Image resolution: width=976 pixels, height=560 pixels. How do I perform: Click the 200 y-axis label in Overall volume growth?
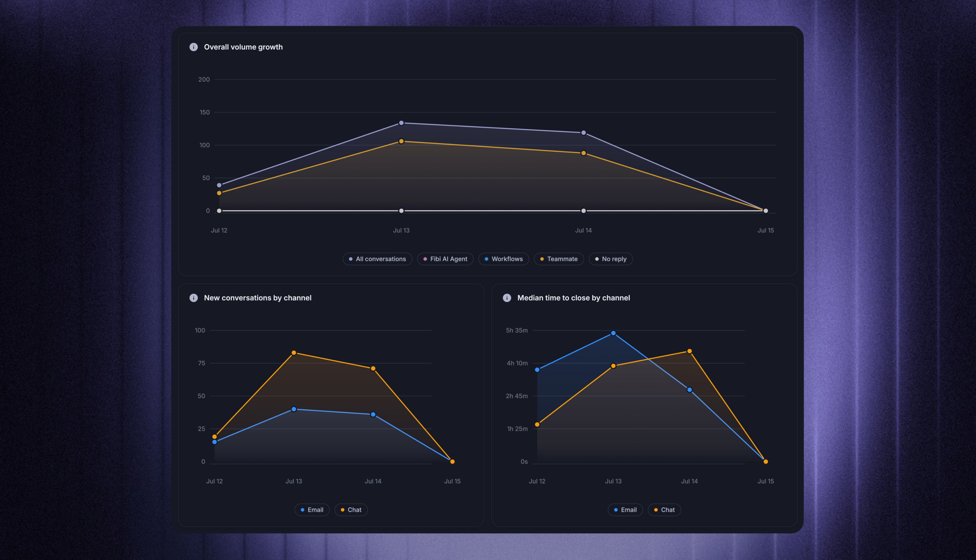204,80
